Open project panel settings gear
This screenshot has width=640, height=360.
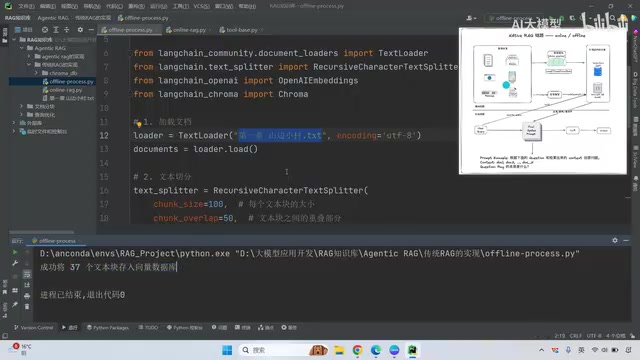pyautogui.click(x=80, y=30)
